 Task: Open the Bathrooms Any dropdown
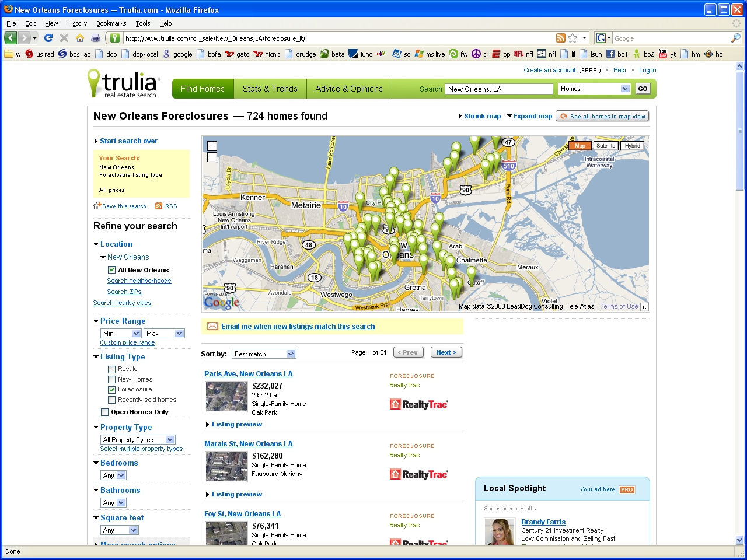click(113, 503)
